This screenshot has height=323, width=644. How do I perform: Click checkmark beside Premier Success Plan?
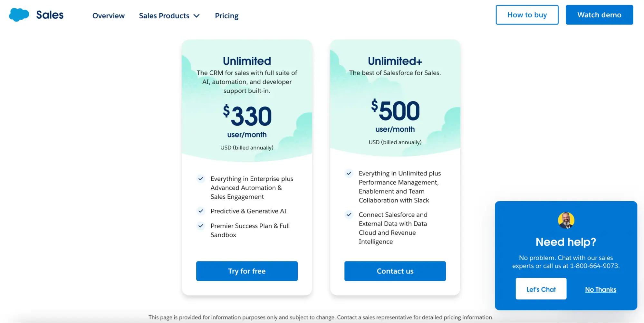click(x=201, y=226)
